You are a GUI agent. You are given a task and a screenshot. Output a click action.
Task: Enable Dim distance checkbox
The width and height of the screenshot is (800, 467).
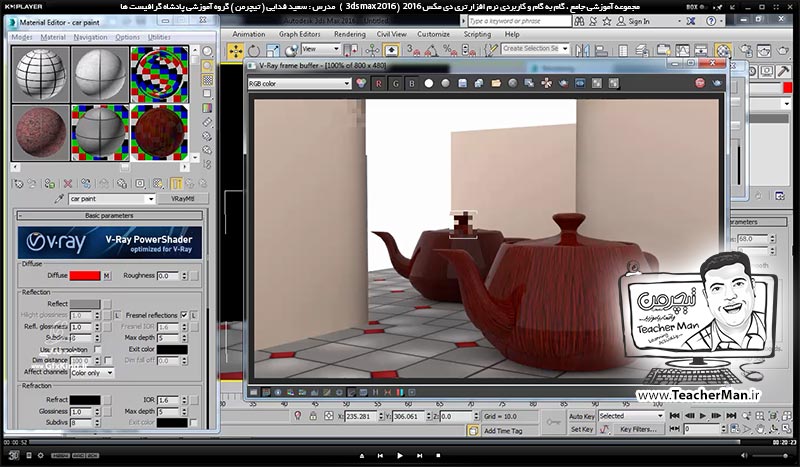[x=108, y=360]
